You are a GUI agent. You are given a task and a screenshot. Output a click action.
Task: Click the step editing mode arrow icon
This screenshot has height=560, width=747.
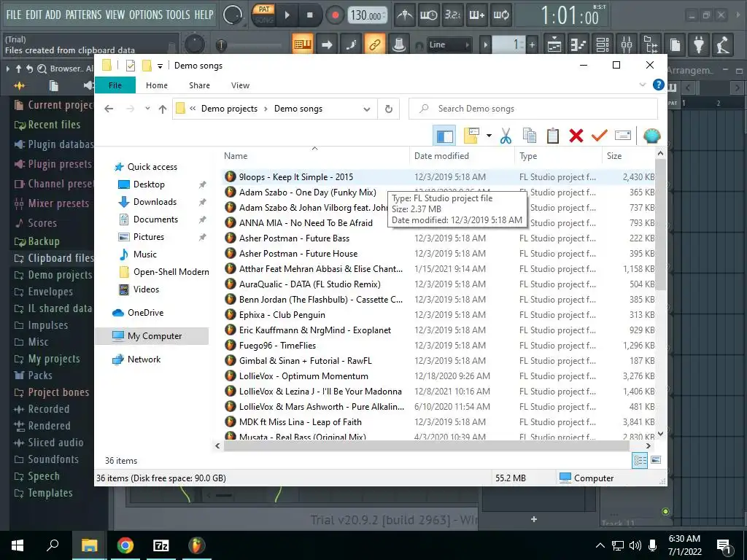[x=327, y=44]
